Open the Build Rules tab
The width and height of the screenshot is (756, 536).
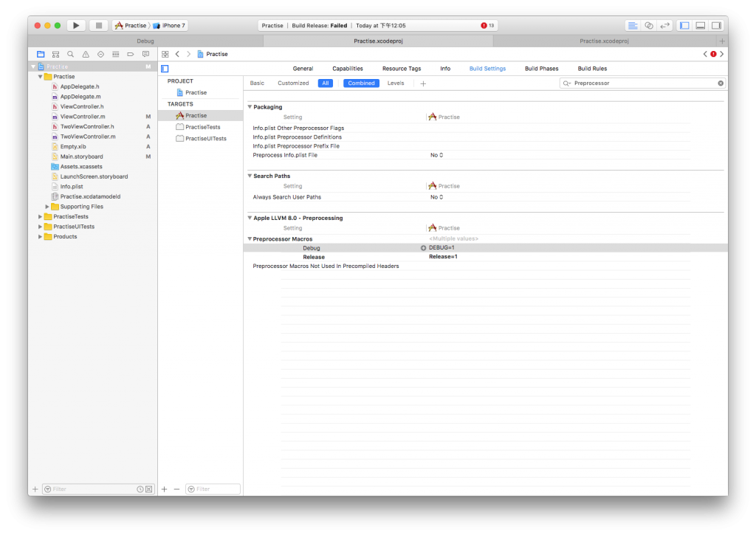pyautogui.click(x=592, y=69)
